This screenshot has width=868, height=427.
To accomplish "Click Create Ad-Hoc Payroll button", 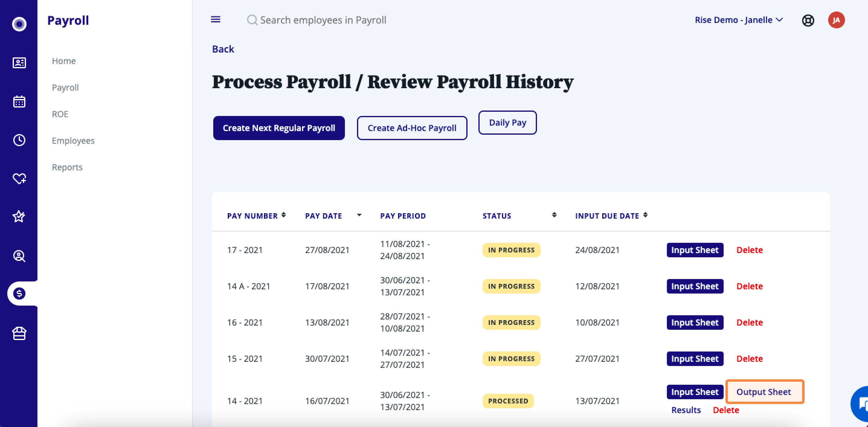I will pyautogui.click(x=412, y=128).
